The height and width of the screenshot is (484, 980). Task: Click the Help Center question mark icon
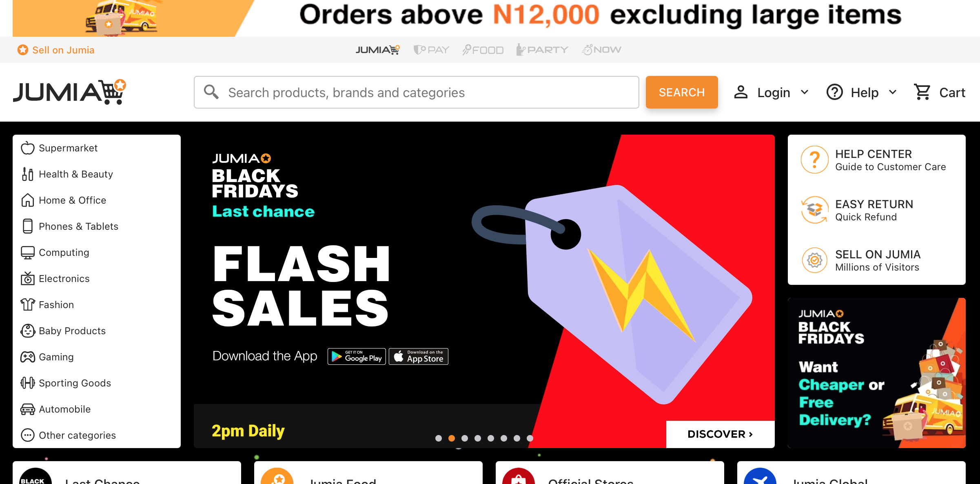(814, 160)
